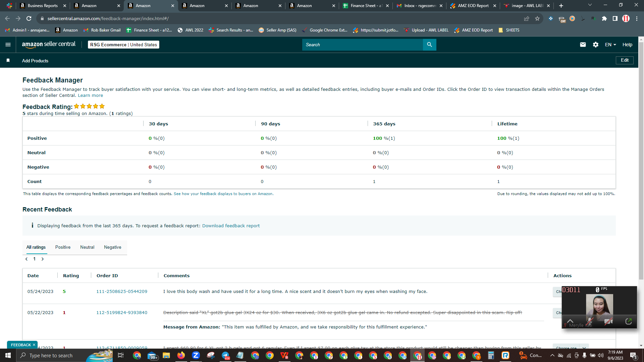
Task: Toggle microphone mute in video overlay
Action: (590, 321)
